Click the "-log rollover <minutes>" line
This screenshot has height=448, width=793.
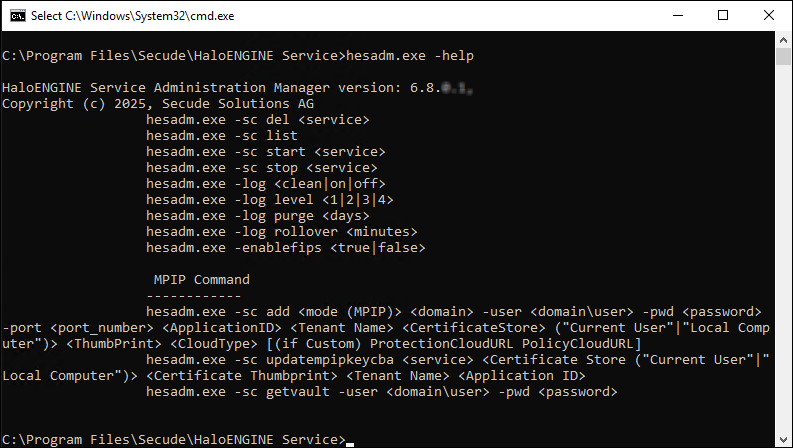pos(281,231)
